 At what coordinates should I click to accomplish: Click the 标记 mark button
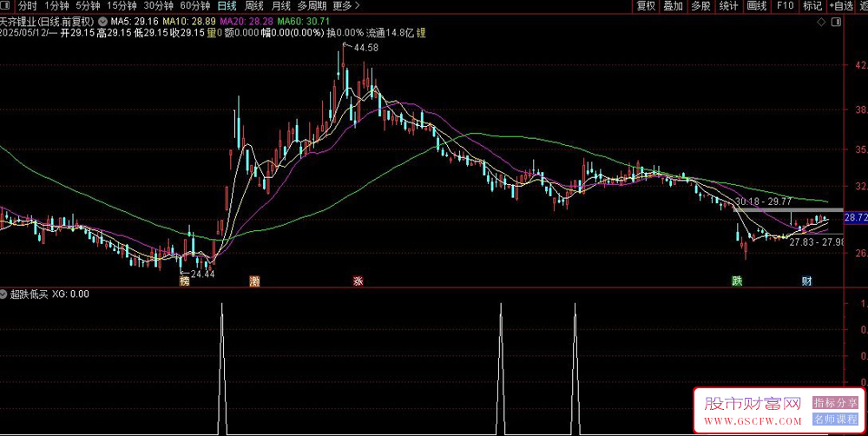(812, 6)
